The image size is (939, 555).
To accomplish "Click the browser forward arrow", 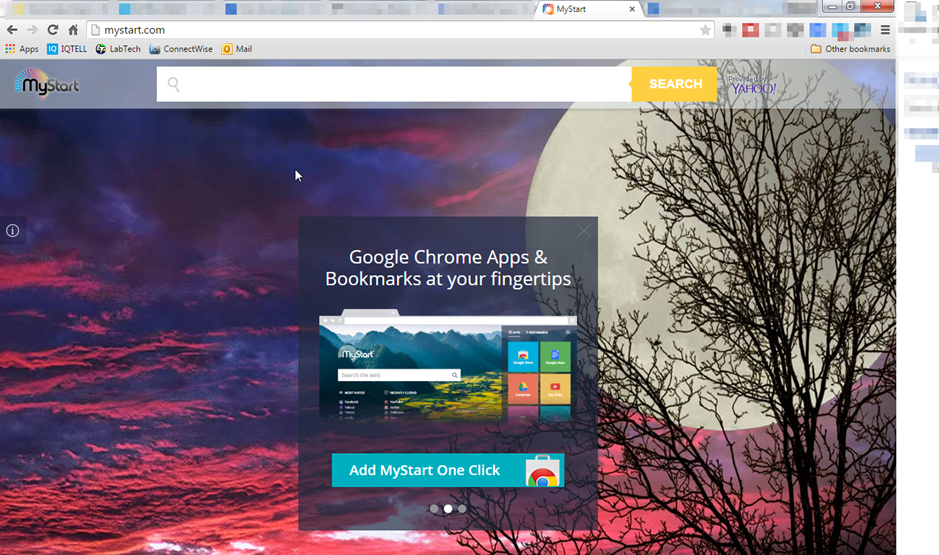I will [x=32, y=30].
